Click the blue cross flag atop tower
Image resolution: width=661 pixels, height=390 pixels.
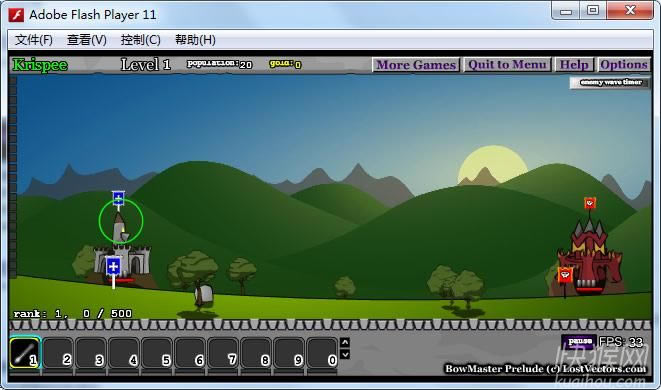coord(118,198)
